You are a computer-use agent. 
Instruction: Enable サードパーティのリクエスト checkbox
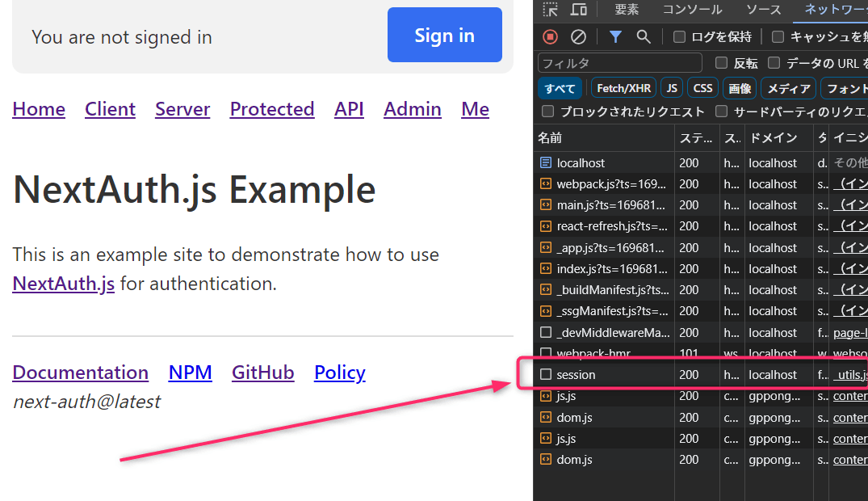[721, 112]
